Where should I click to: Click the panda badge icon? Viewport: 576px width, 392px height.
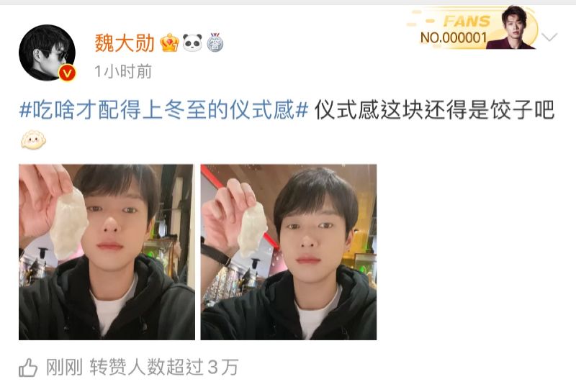pyautogui.click(x=192, y=42)
